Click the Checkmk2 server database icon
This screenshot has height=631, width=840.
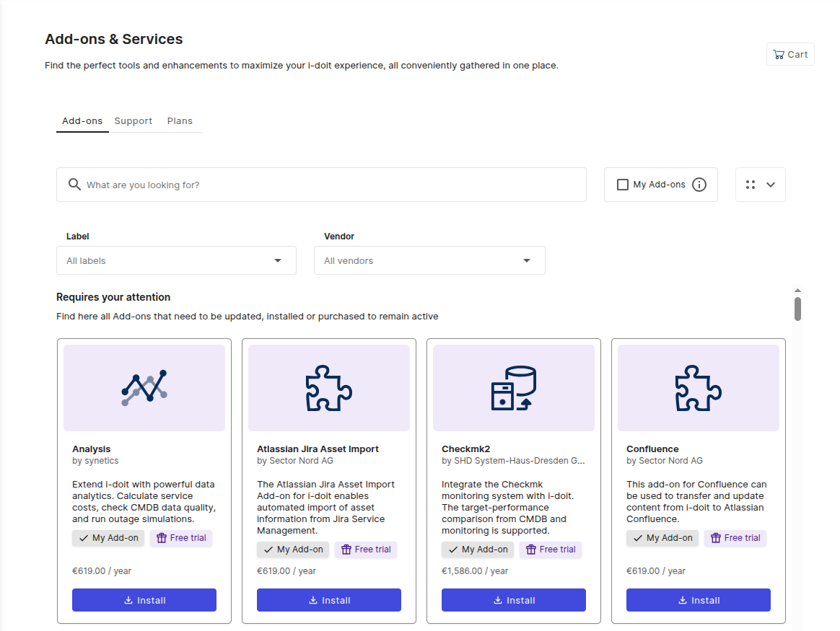coord(514,388)
